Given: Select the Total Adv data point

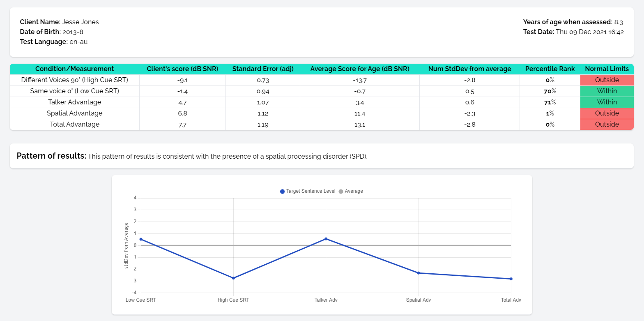Looking at the screenshot, I should (511, 279).
